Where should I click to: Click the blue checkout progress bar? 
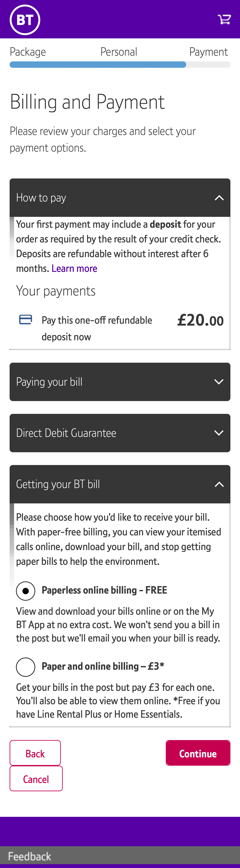pyautogui.click(x=98, y=64)
